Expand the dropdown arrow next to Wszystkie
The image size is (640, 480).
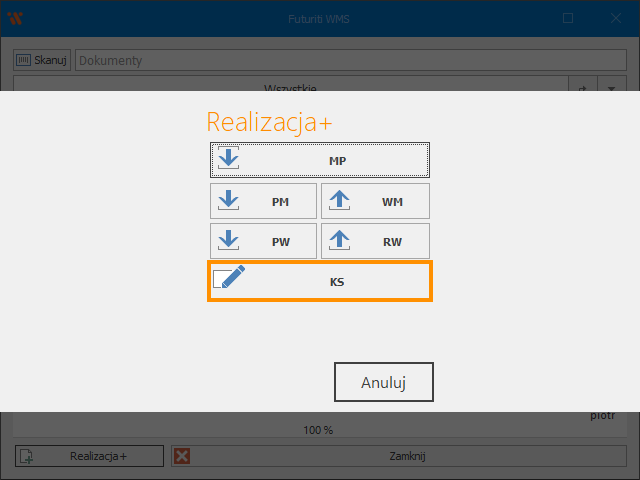[611, 88]
